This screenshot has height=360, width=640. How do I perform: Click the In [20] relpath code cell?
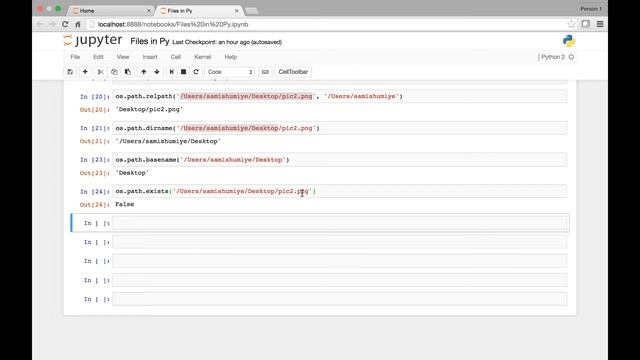point(340,96)
